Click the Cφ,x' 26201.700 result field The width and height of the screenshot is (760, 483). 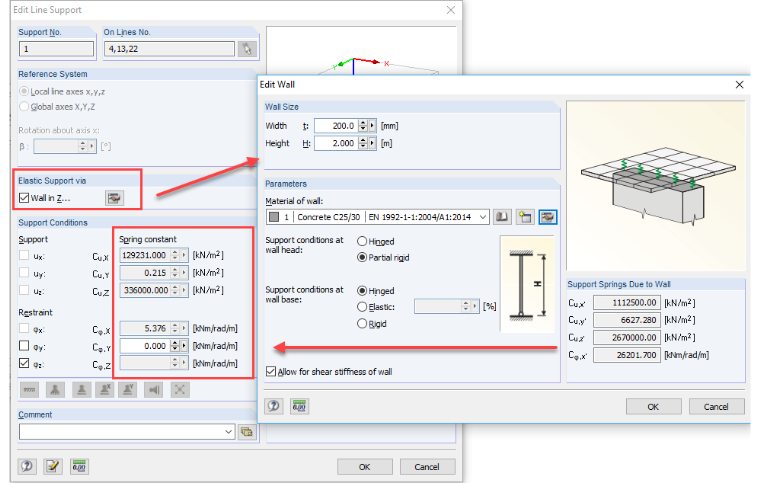(626, 355)
